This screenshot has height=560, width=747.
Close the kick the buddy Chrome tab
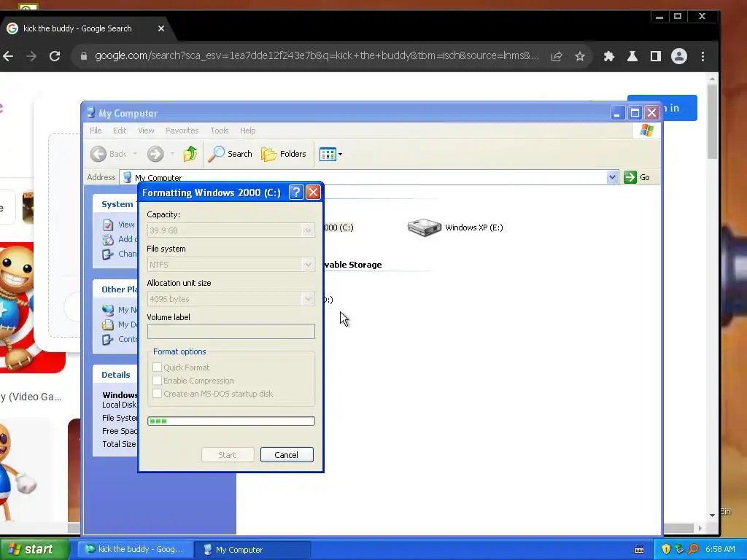(161, 28)
